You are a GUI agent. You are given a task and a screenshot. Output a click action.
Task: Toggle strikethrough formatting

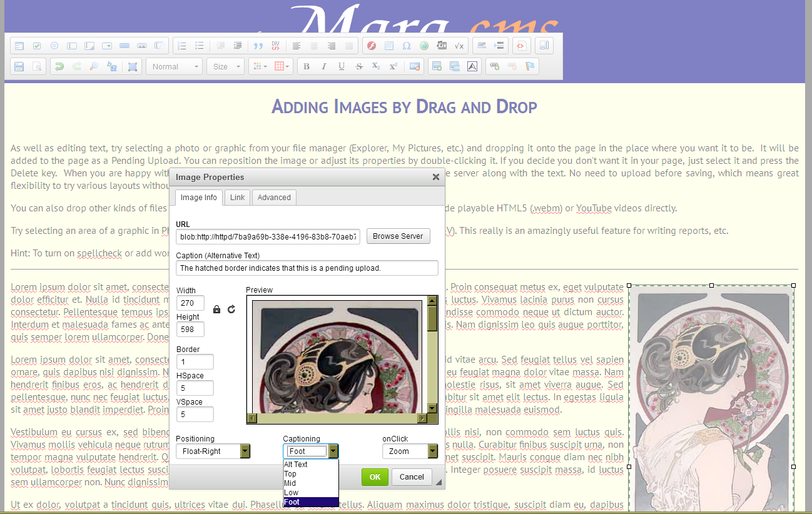click(x=358, y=66)
